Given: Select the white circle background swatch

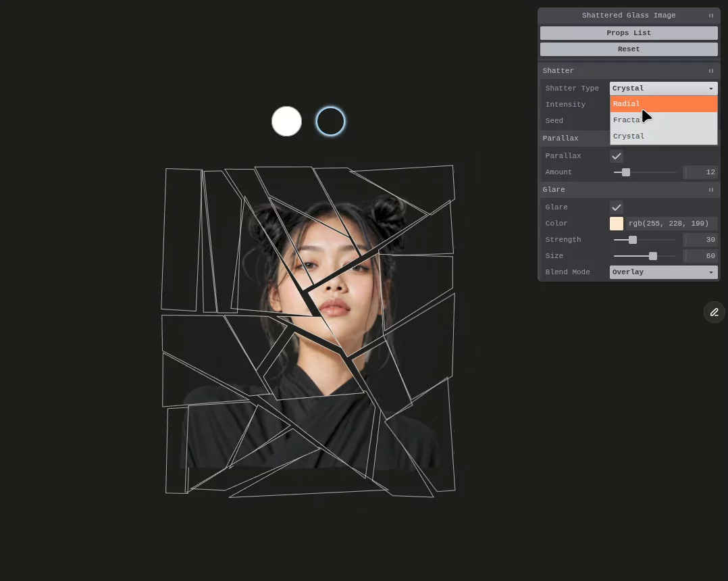Looking at the screenshot, I should (286, 121).
